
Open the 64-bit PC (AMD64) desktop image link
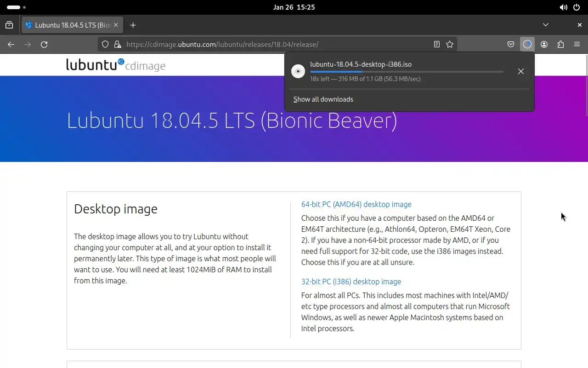[x=356, y=204]
